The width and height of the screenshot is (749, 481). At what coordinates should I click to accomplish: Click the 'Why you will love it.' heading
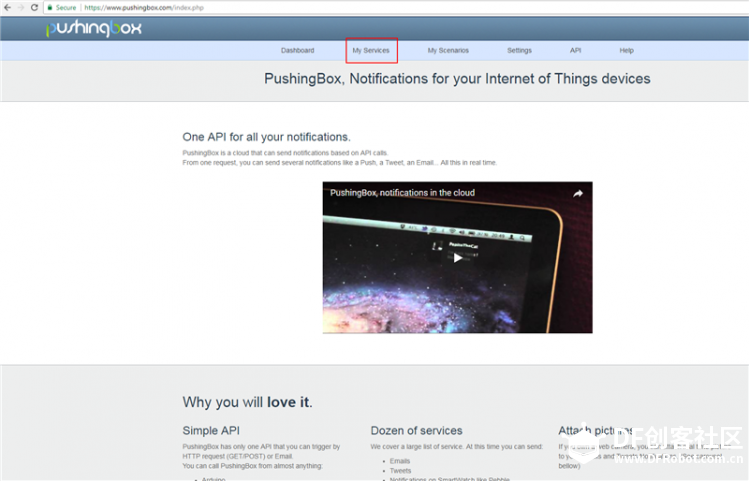click(247, 402)
